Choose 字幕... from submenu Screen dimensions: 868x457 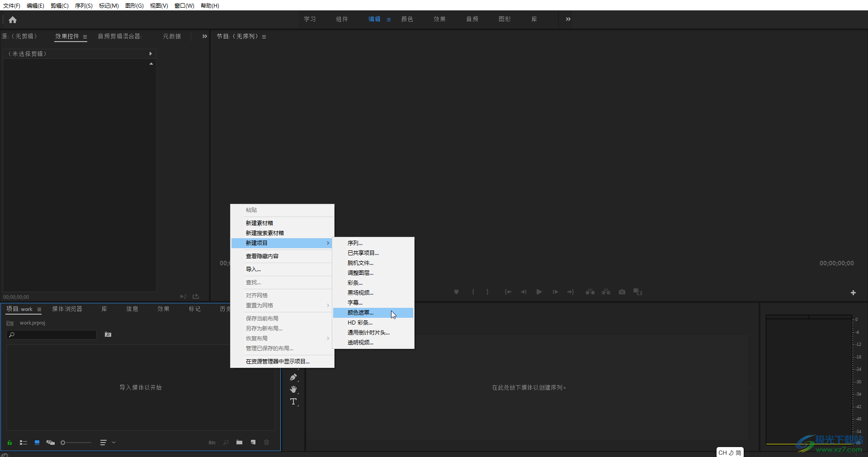(x=373, y=303)
